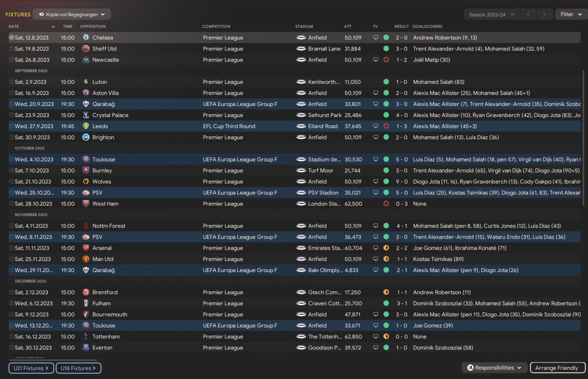Toggle the tick circle for Sat, 2.9.2023
Viewport: 588px width, 379px height.
(11, 82)
